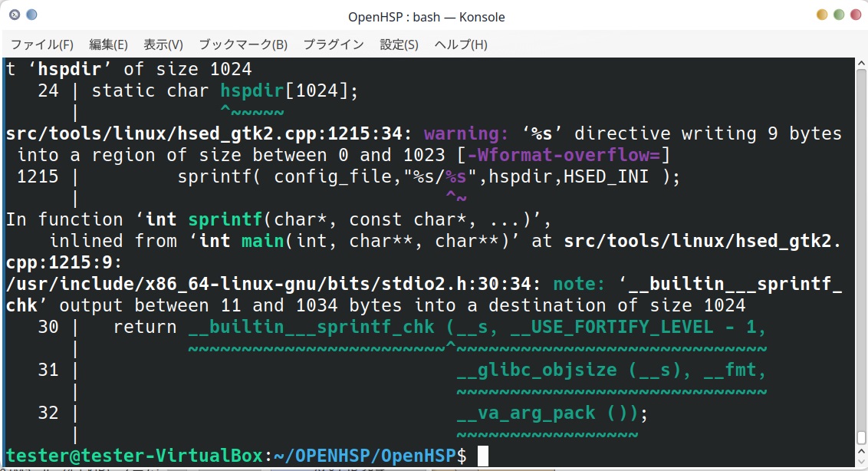Image resolution: width=868 pixels, height=471 pixels.
Task: Open the ヘルプ(H) menu
Action: coord(461,45)
